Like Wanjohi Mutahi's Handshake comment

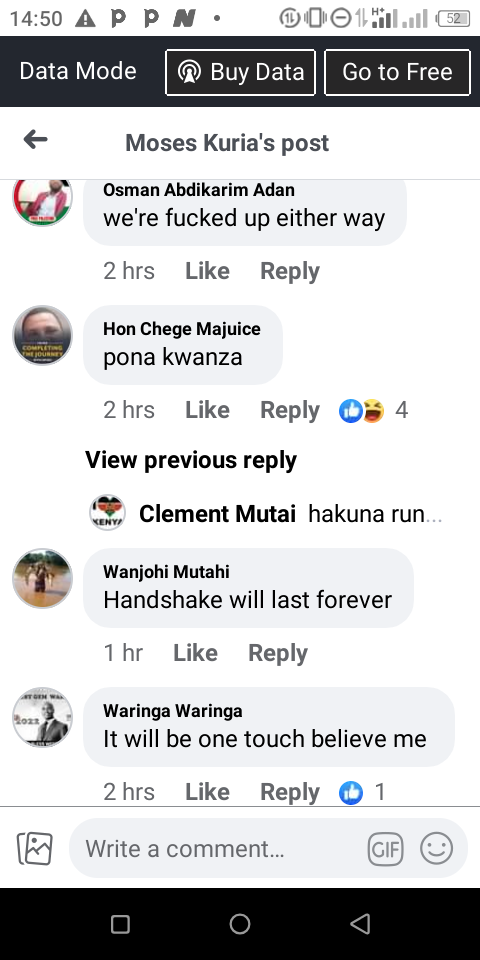coord(195,653)
